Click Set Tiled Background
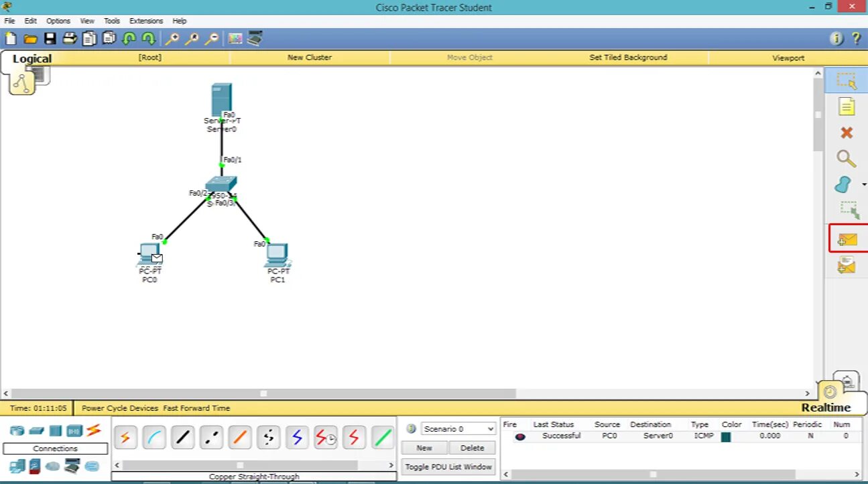The height and width of the screenshot is (484, 868). point(628,58)
